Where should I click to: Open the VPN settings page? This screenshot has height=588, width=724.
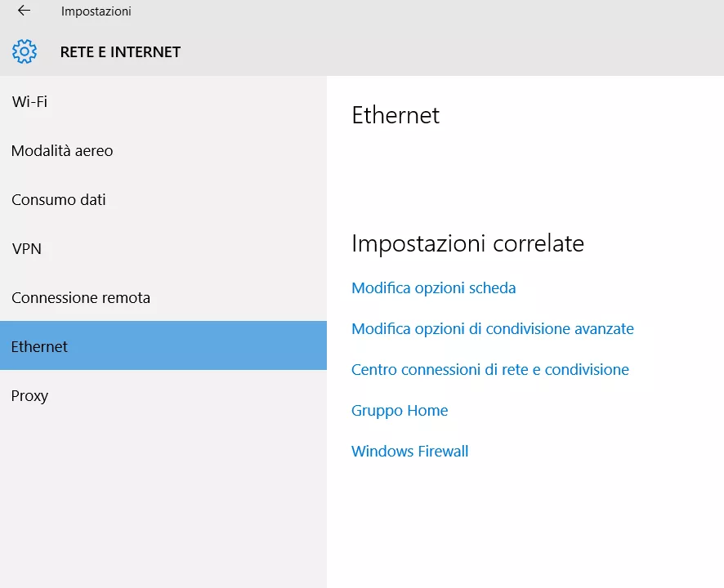27,248
